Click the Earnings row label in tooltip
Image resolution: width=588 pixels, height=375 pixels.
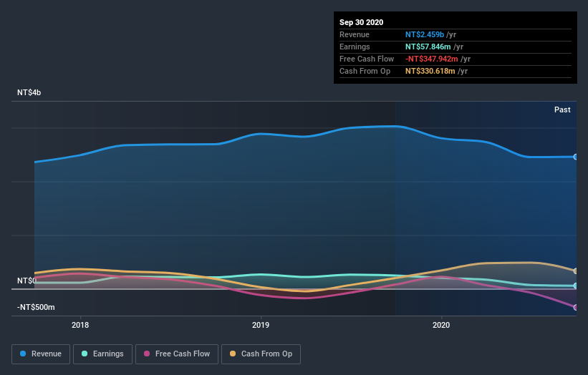tap(355, 47)
